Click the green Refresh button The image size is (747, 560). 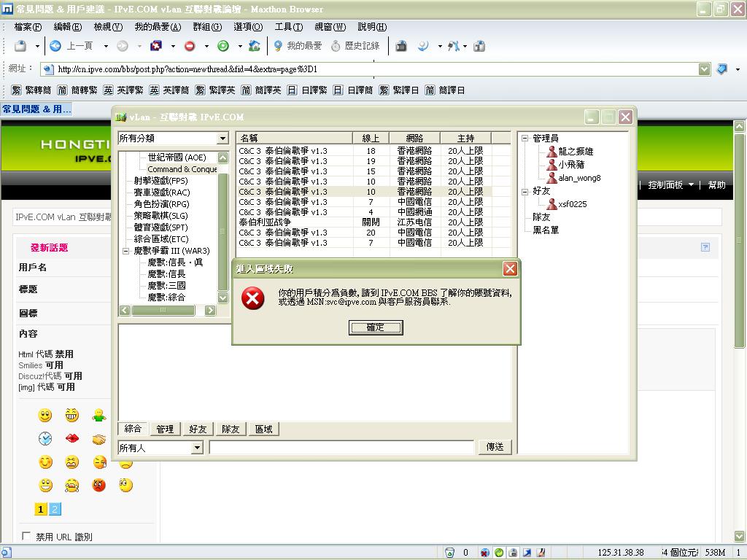pyautogui.click(x=223, y=46)
